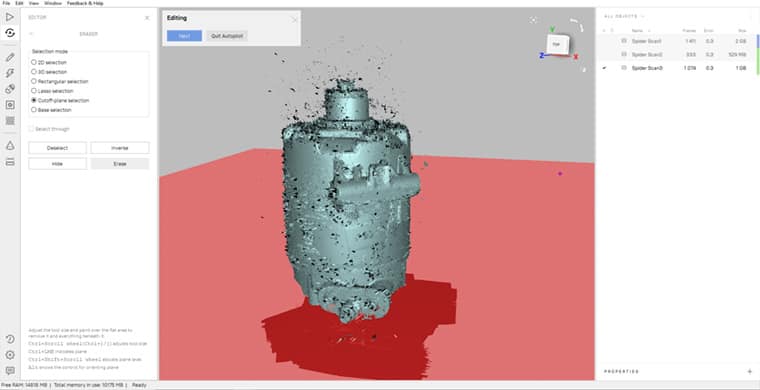Open the Window menu
Viewport: 760px width, 390px height.
[x=53, y=3]
